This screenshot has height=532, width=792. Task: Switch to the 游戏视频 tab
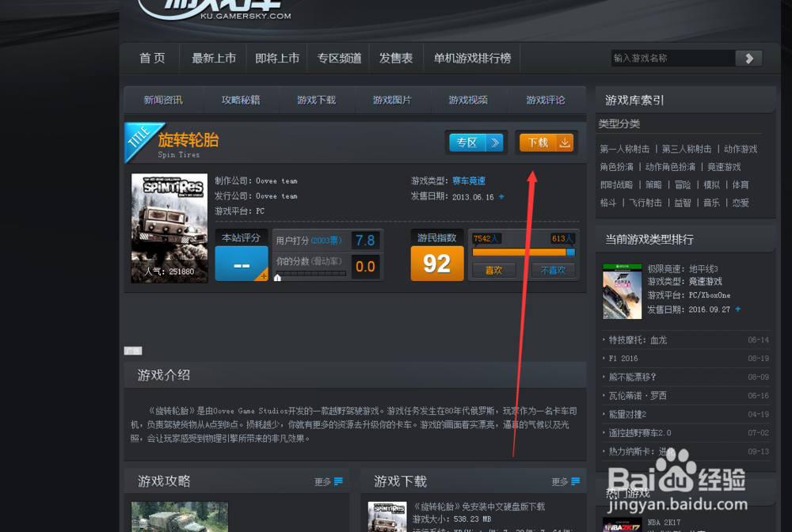[468, 100]
